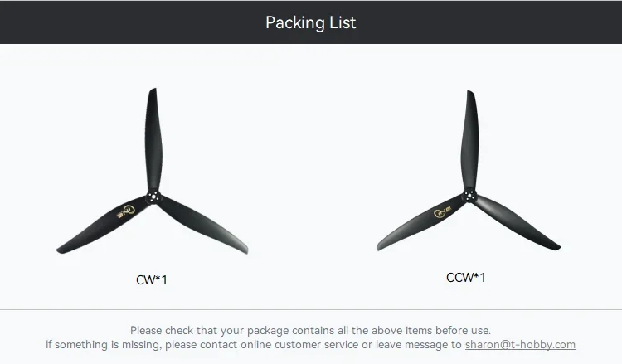Image resolution: width=622 pixels, height=364 pixels.
Task: Open the sharon@t-hobby.com email link
Action: tap(520, 344)
